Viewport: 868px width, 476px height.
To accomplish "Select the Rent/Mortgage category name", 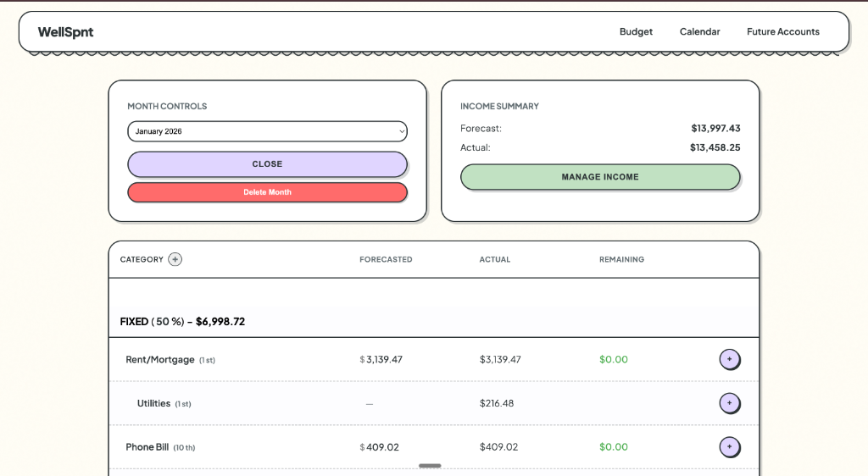I will [160, 359].
